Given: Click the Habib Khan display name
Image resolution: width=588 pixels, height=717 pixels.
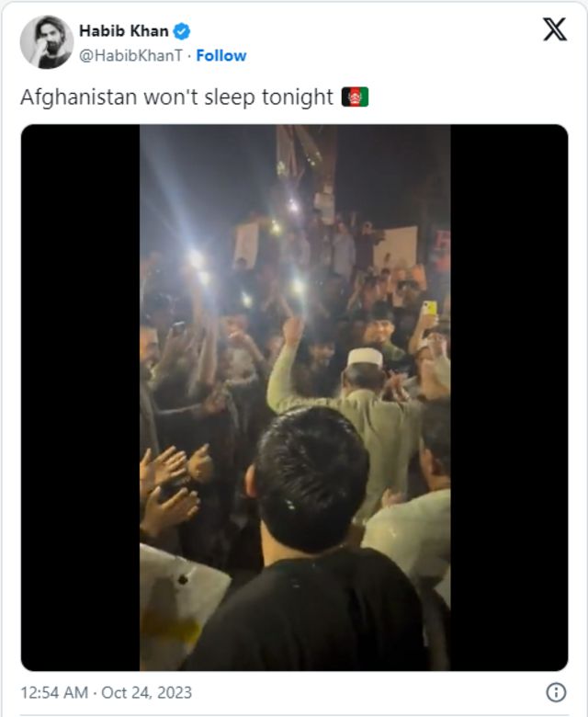Looking at the screenshot, I should pos(124,31).
